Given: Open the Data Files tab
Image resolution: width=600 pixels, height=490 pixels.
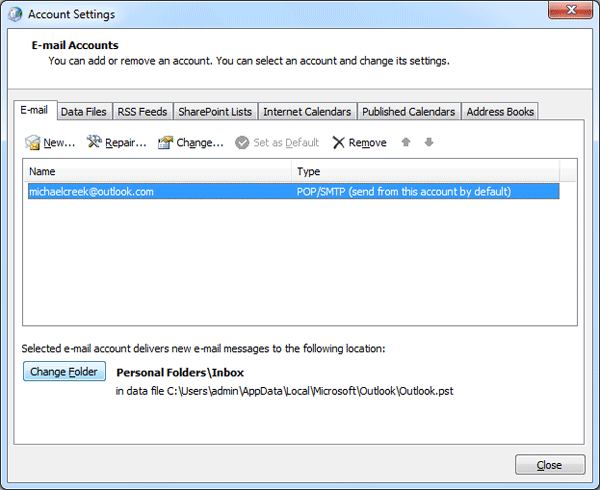Looking at the screenshot, I should pyautogui.click(x=84, y=112).
